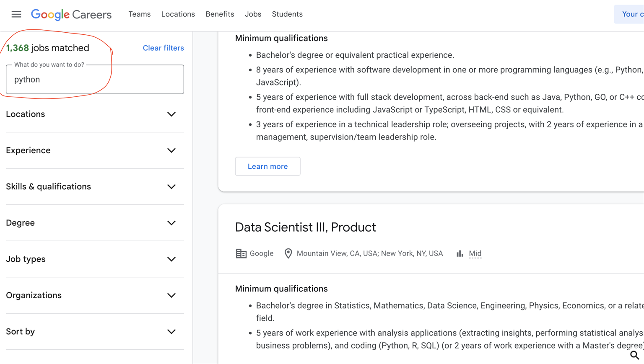Click the Clear filters link
Image resolution: width=644 pixels, height=364 pixels.
[x=163, y=48]
